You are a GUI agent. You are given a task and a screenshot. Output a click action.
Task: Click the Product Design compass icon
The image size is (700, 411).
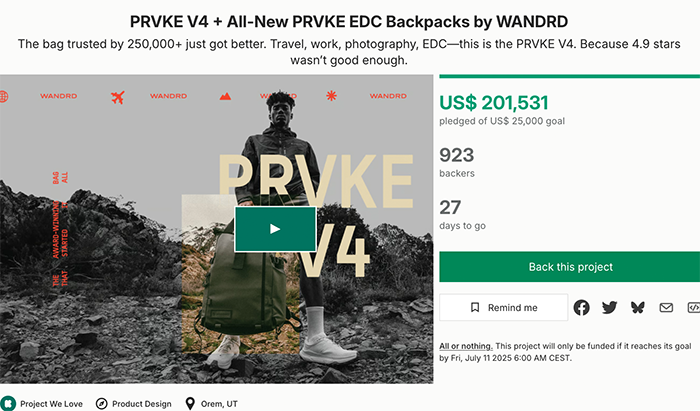click(102, 404)
